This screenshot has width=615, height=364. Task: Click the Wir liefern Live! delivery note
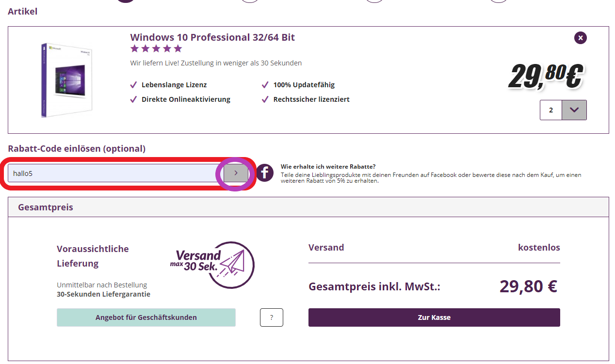click(216, 63)
